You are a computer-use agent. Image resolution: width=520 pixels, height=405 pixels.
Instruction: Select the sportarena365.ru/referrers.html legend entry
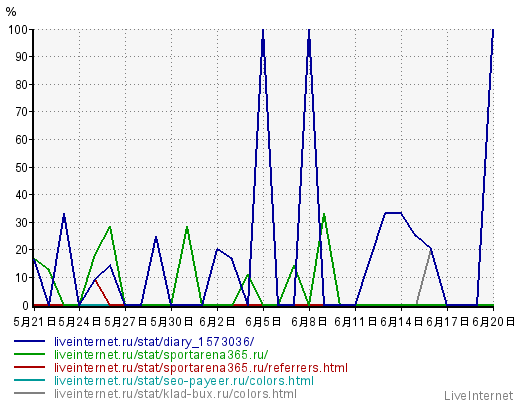click(x=201, y=368)
